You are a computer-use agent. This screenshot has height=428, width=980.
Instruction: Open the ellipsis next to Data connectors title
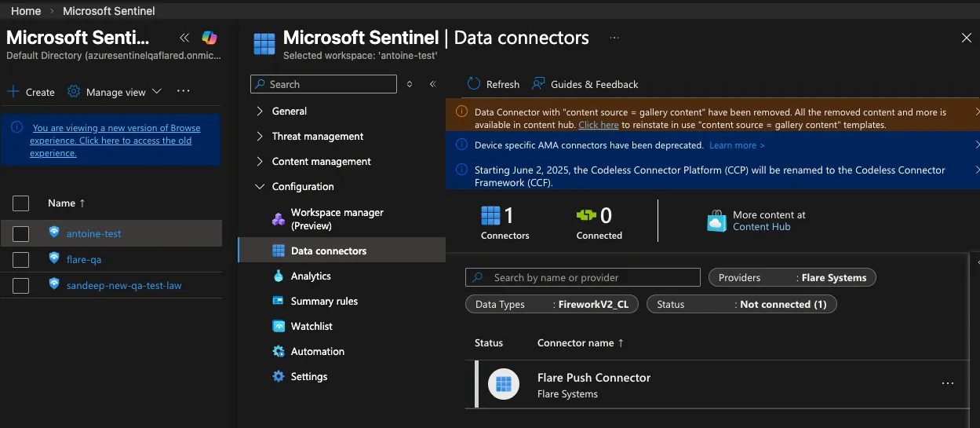click(614, 38)
